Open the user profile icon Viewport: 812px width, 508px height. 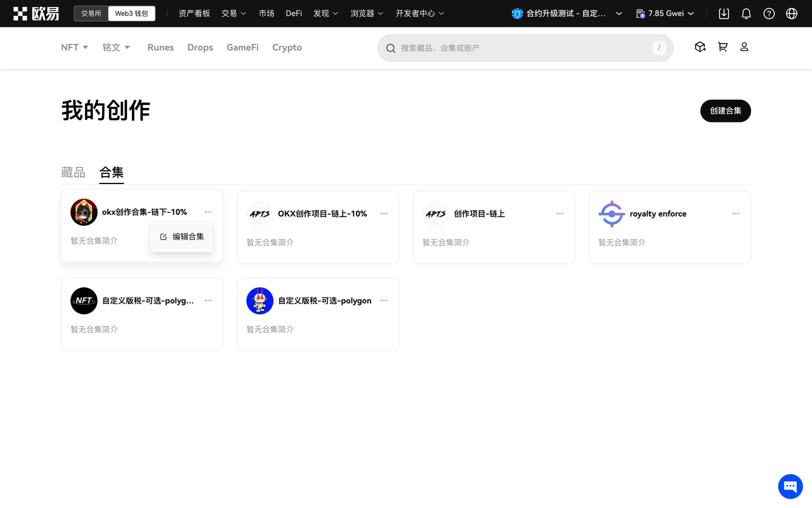click(x=744, y=47)
